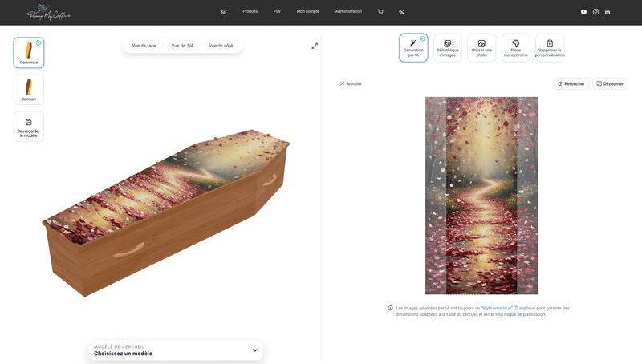
Task: Open Mon compte menu
Action: (308, 11)
